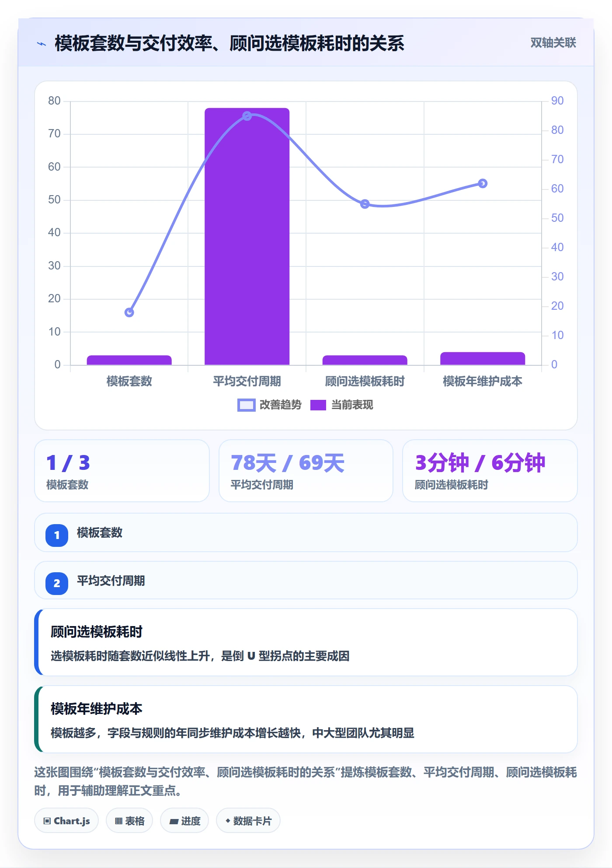Click the 当前表现 legend label
This screenshot has height=868, width=612.
click(x=352, y=405)
